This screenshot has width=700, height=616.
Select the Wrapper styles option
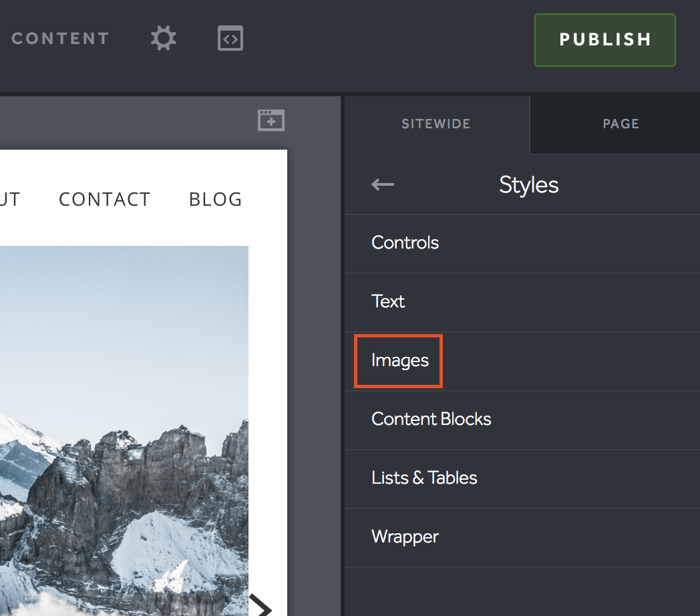(405, 536)
